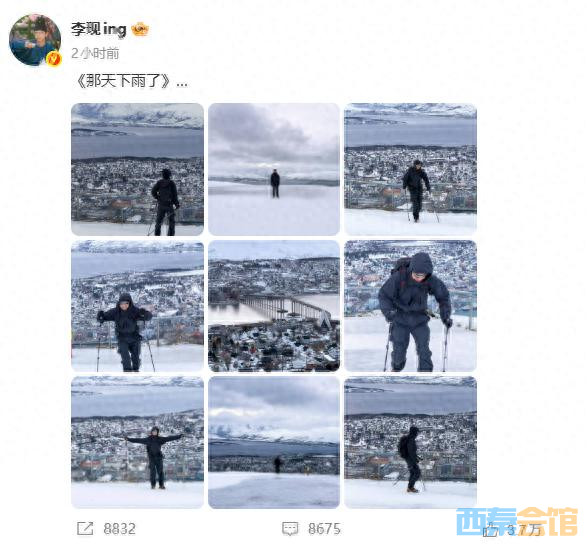This screenshot has width=587, height=544.
Task: Open bottom-right photo of hiker with backpack
Action: (x=410, y=443)
